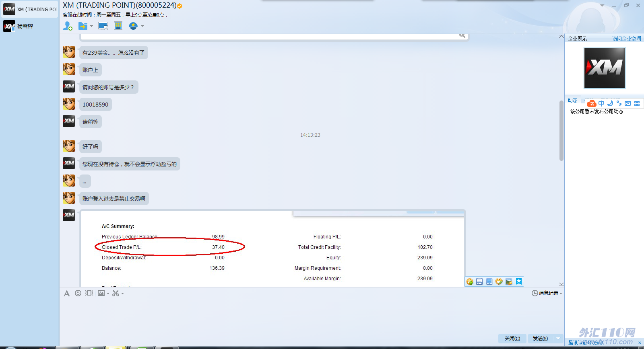The width and height of the screenshot is (644, 349).
Task: Click account number message 10018590
Action: 95,105
